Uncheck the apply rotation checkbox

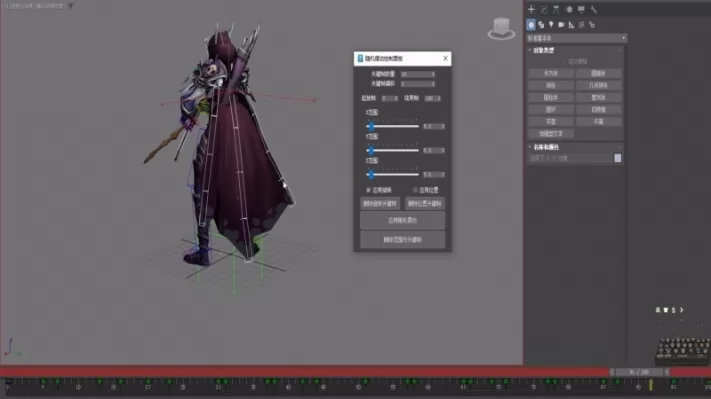coord(368,190)
